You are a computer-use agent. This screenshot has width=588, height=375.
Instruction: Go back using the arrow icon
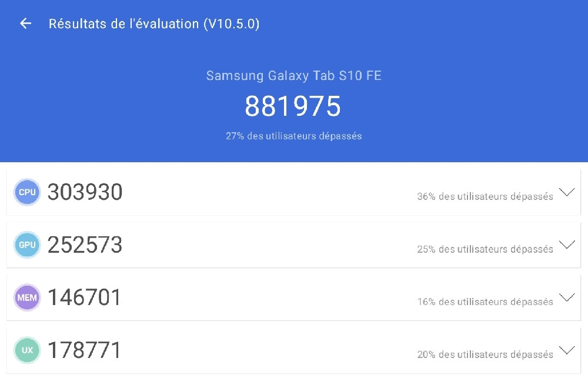tap(25, 24)
